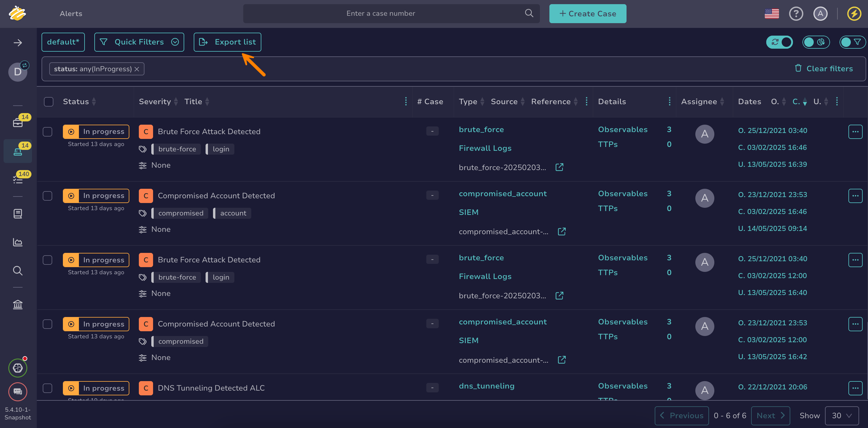Click the green brain icon in the sidebar
Image resolution: width=868 pixels, height=428 pixels.
coord(18,368)
